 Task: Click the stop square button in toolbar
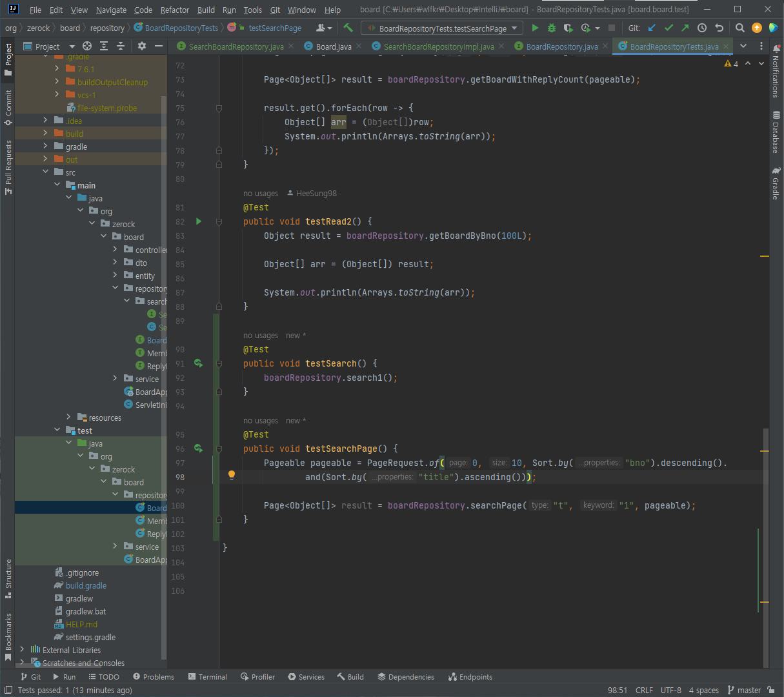click(x=613, y=28)
